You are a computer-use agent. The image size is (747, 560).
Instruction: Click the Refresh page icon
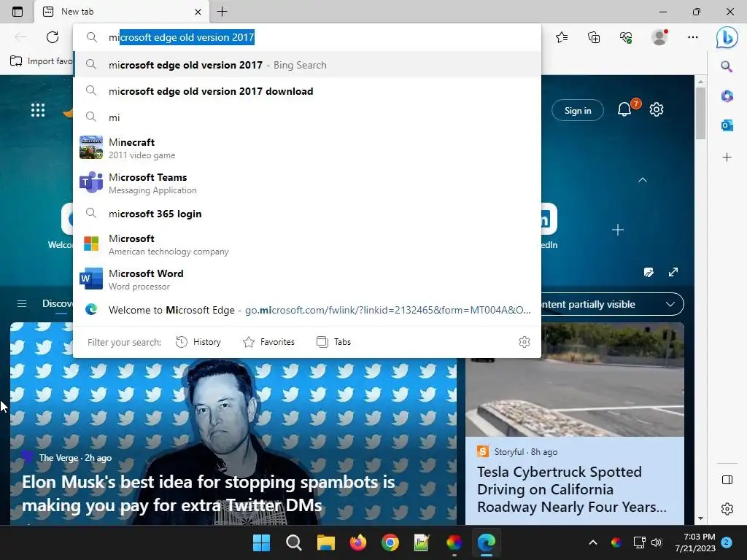pyautogui.click(x=53, y=37)
